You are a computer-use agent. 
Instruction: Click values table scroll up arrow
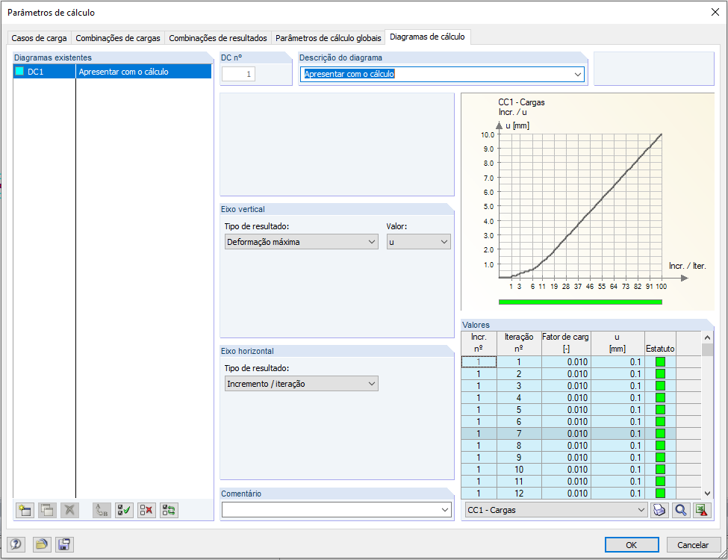pyautogui.click(x=707, y=337)
